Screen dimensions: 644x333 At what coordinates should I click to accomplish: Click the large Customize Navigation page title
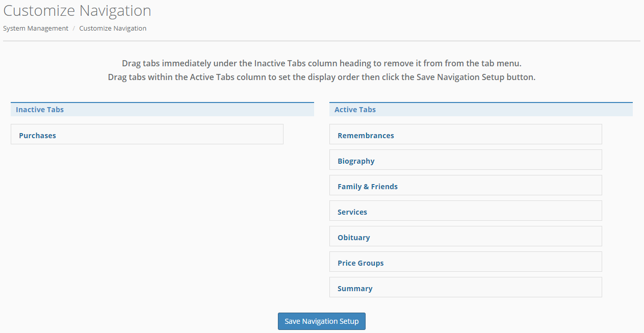78,11
